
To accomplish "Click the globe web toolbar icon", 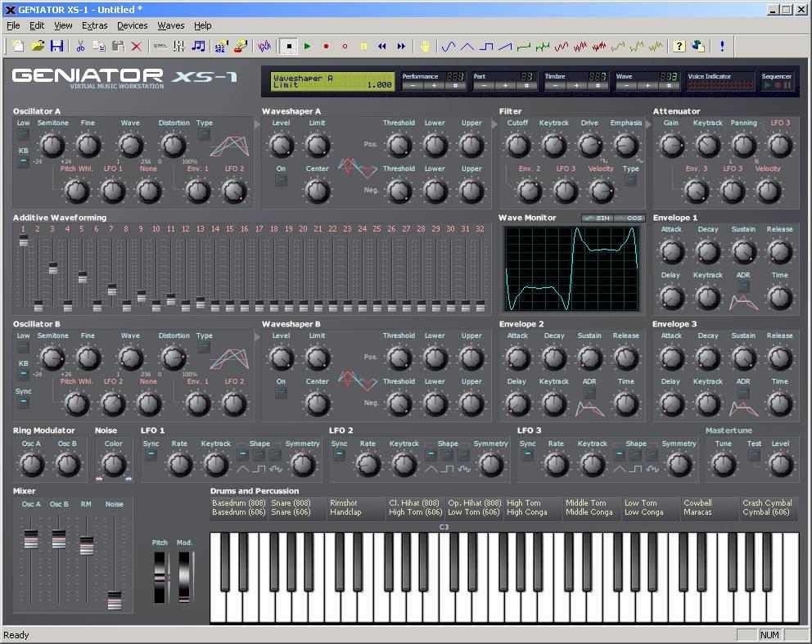I will coord(698,46).
